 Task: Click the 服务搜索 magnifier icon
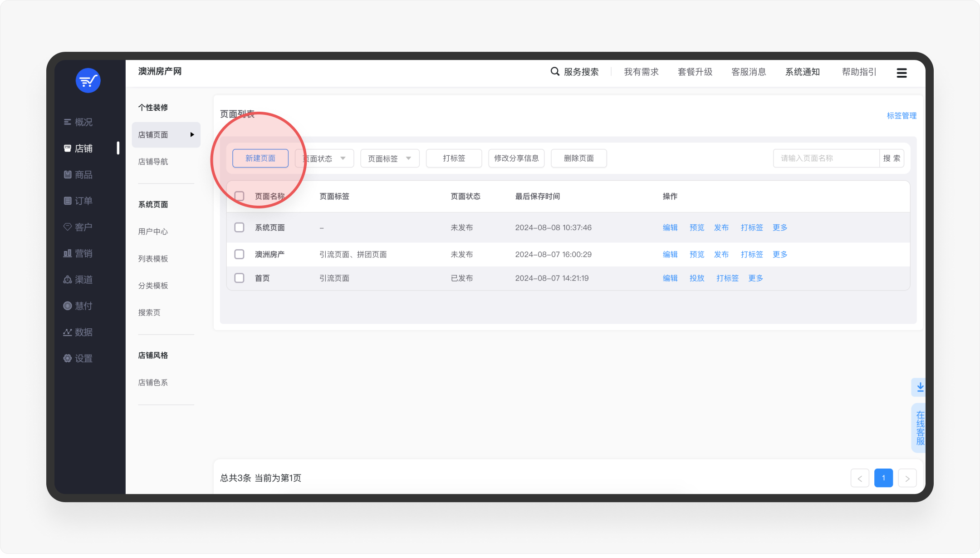point(554,72)
